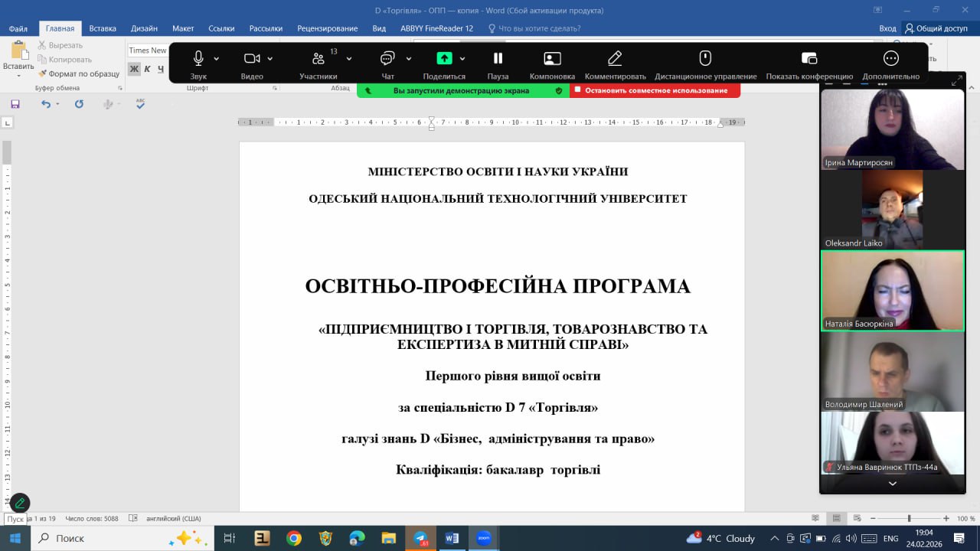Toggle bold formatting Ж button
Image resolution: width=980 pixels, height=551 pixels.
[134, 69]
